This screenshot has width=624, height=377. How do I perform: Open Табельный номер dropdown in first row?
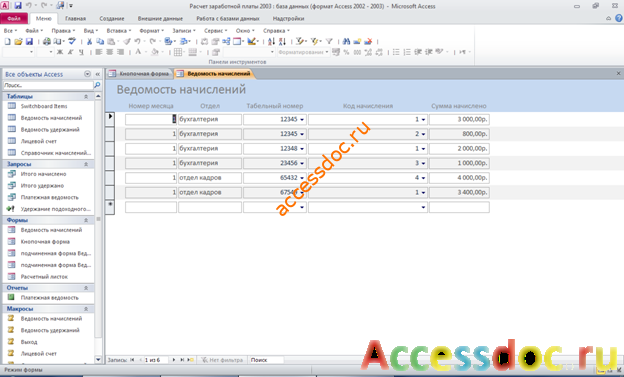[x=302, y=119]
